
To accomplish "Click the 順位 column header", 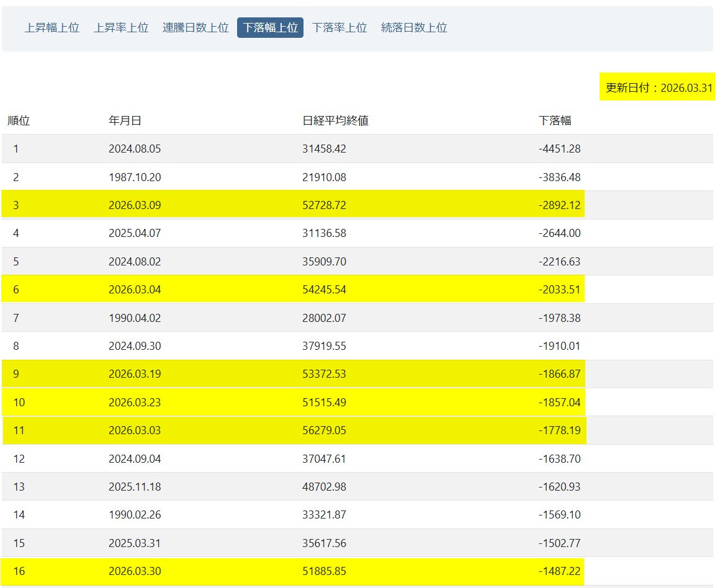I will [x=19, y=121].
